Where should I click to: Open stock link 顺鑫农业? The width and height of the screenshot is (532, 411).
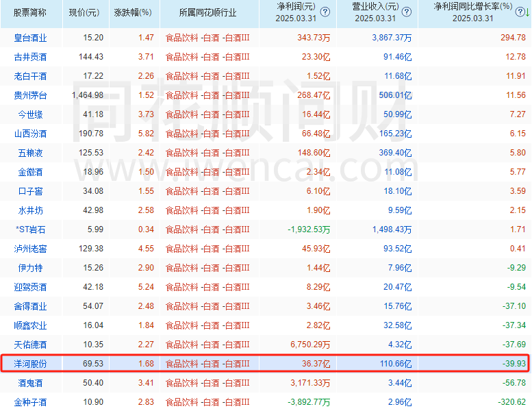click(30, 325)
